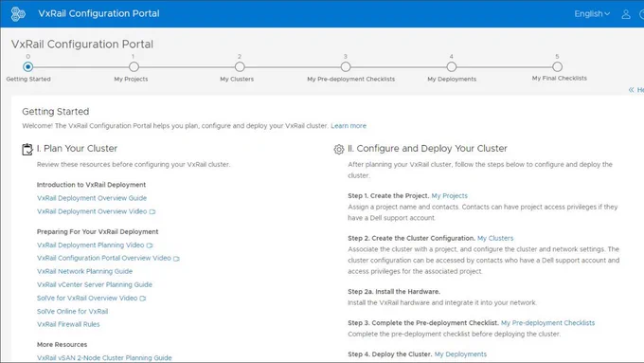Viewport: 644px width, 363px height.
Task: Click the Getting Started section heading
Action: 56,112
